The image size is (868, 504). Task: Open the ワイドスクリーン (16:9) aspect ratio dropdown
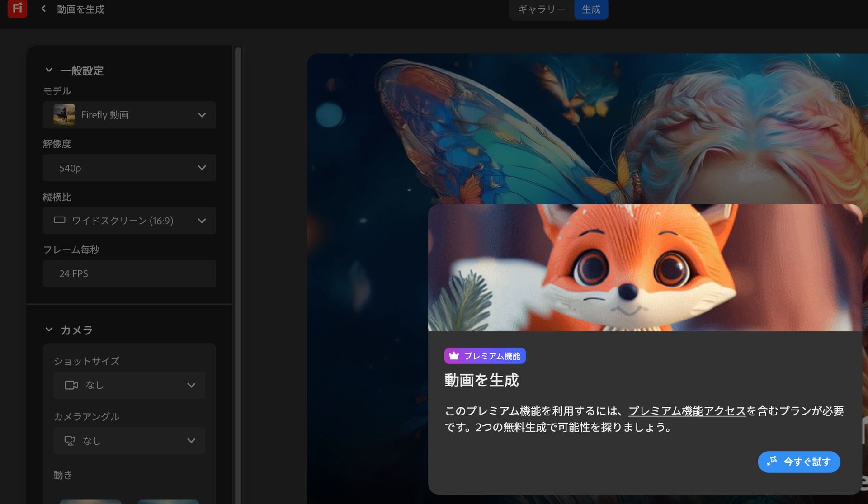pos(129,221)
